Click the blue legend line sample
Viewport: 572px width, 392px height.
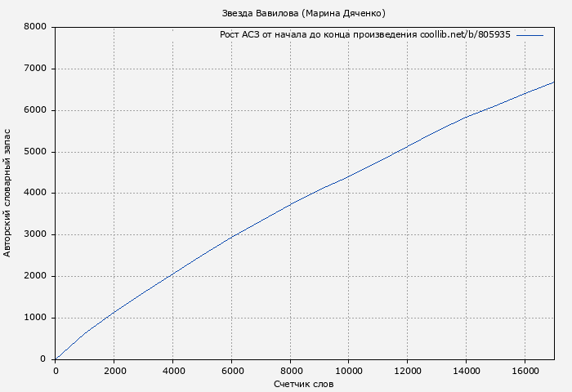530,35
